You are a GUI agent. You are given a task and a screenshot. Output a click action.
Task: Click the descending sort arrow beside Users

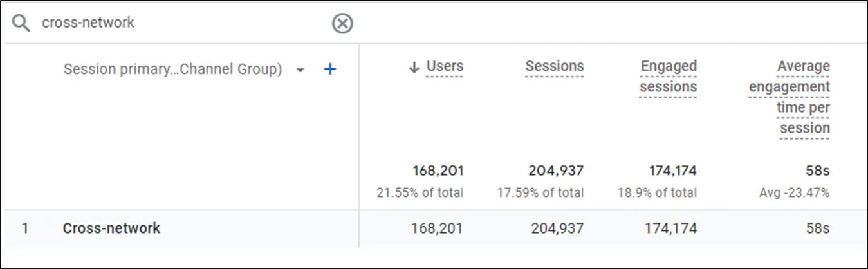tap(414, 67)
